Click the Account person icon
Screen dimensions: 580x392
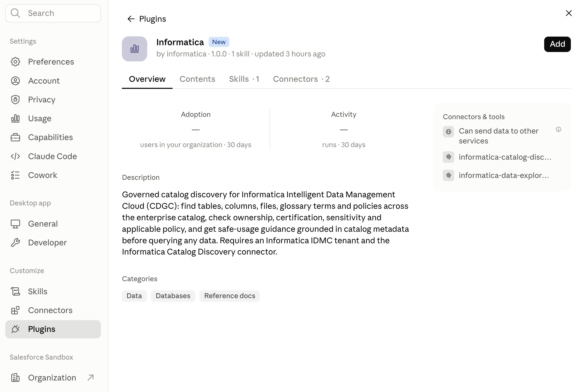[15, 81]
